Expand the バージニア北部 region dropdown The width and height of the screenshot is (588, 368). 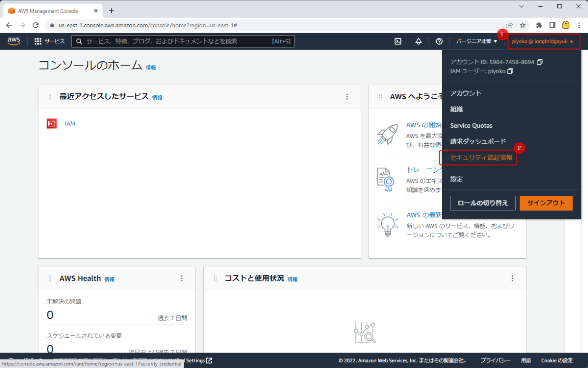477,41
